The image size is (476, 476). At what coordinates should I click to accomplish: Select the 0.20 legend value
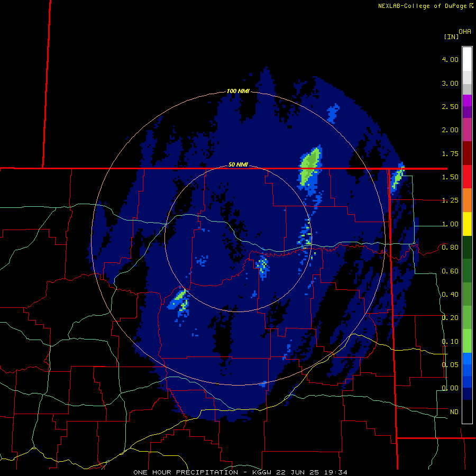[x=450, y=318]
